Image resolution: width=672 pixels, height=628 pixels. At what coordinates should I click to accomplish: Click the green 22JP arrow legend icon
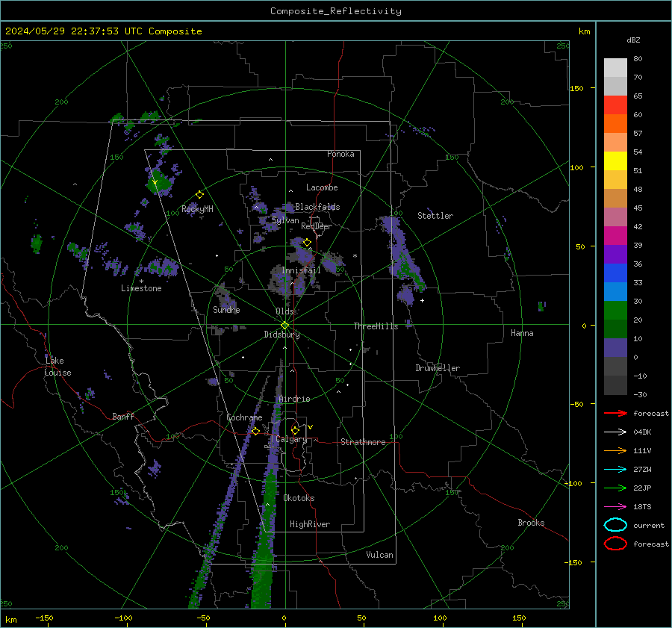click(615, 488)
